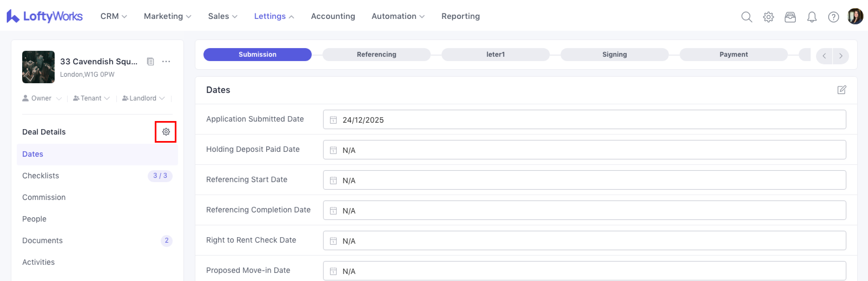Click the Deal Details gear icon
Screen dimensions: 868x281
pos(166,132)
